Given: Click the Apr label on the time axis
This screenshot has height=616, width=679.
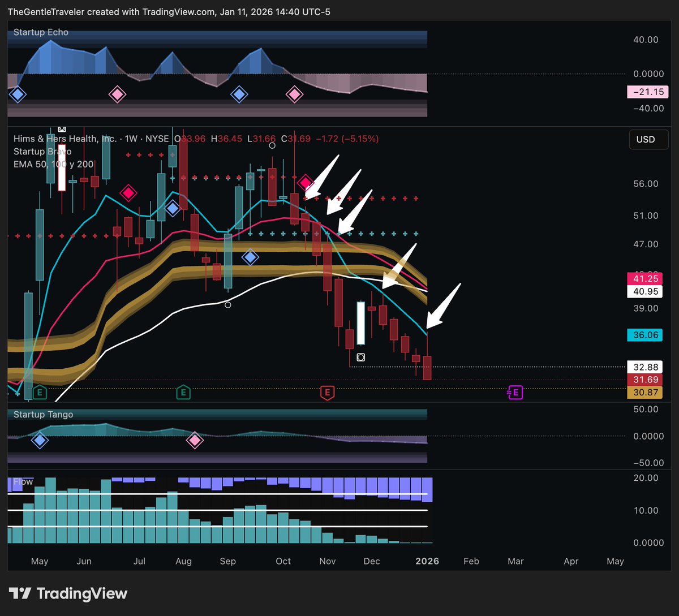Looking at the screenshot, I should (571, 561).
